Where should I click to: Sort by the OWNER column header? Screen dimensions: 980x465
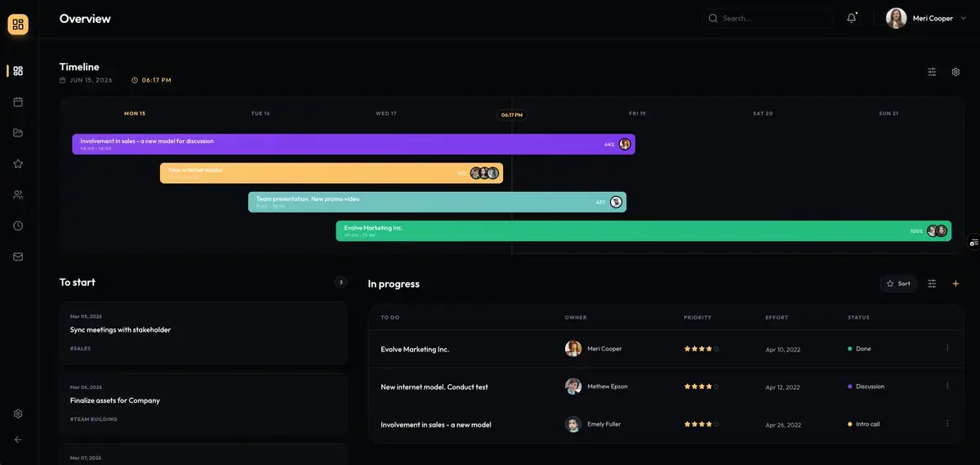point(576,317)
